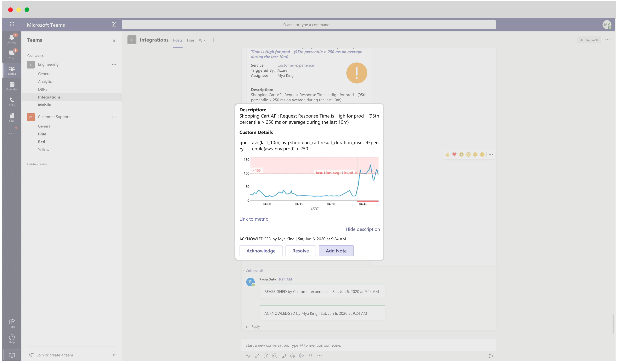React with surprised face to the message

point(468,155)
